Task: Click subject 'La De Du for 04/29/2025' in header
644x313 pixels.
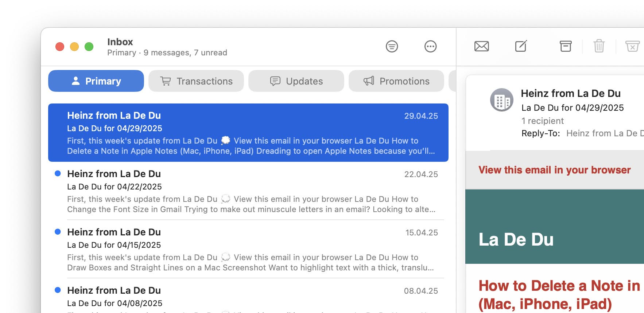Action: point(573,108)
